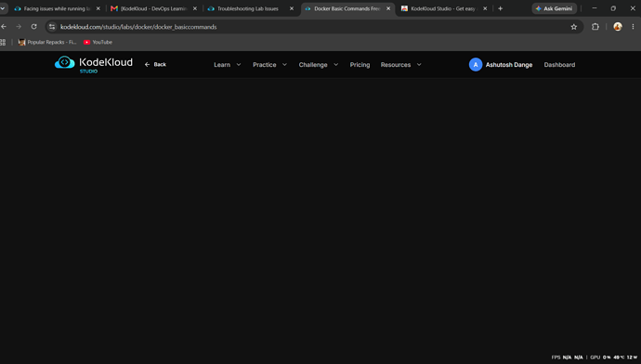Close the Troubleshooting Lab Issues tab
This screenshot has width=641, height=364.
pyautogui.click(x=292, y=8)
